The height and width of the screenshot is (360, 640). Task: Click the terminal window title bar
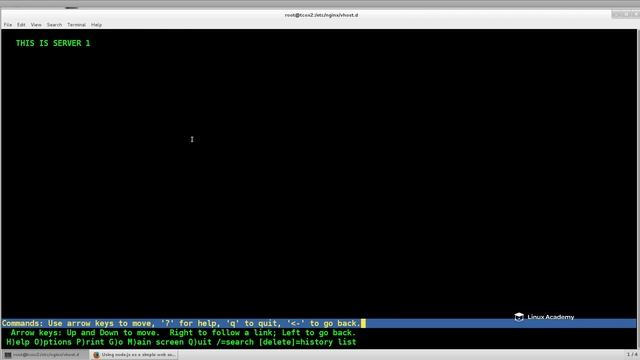[x=321, y=15]
